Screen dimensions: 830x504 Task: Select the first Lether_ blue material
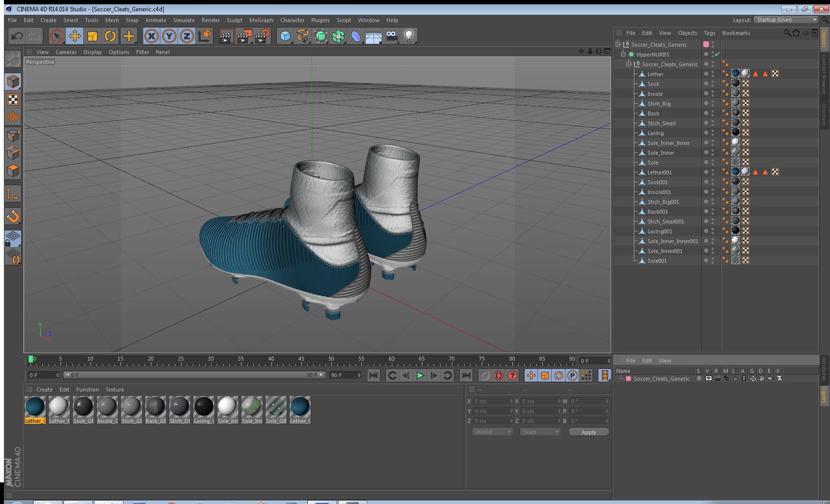click(35, 410)
